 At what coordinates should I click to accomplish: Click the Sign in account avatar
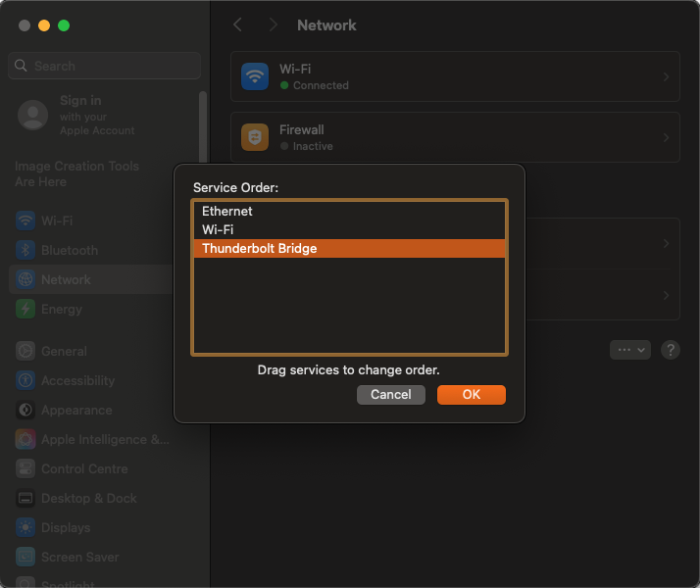[32, 115]
